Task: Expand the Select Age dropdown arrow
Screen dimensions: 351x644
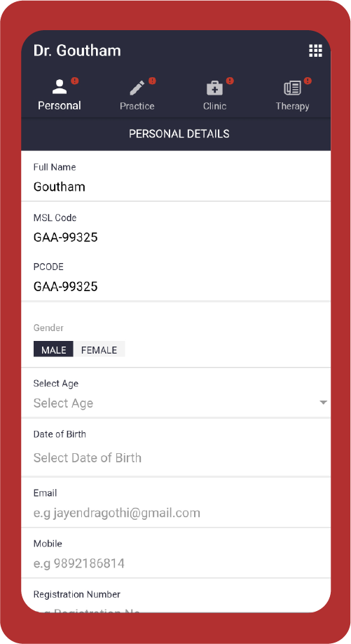Action: (x=323, y=403)
